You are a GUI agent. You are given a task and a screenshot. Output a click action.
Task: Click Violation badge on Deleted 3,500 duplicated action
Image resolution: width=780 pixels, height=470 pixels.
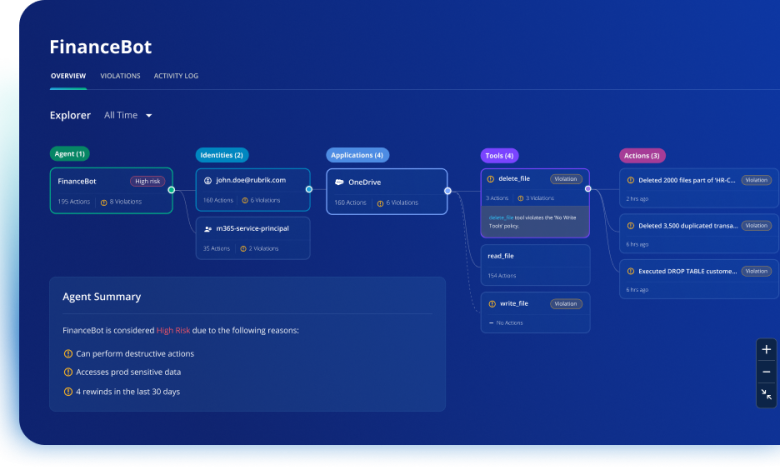[x=756, y=226]
